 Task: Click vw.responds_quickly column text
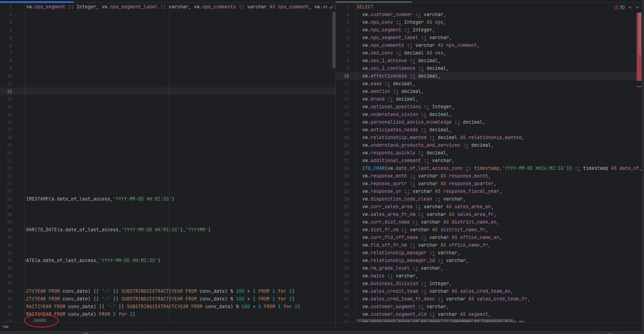[389, 153]
